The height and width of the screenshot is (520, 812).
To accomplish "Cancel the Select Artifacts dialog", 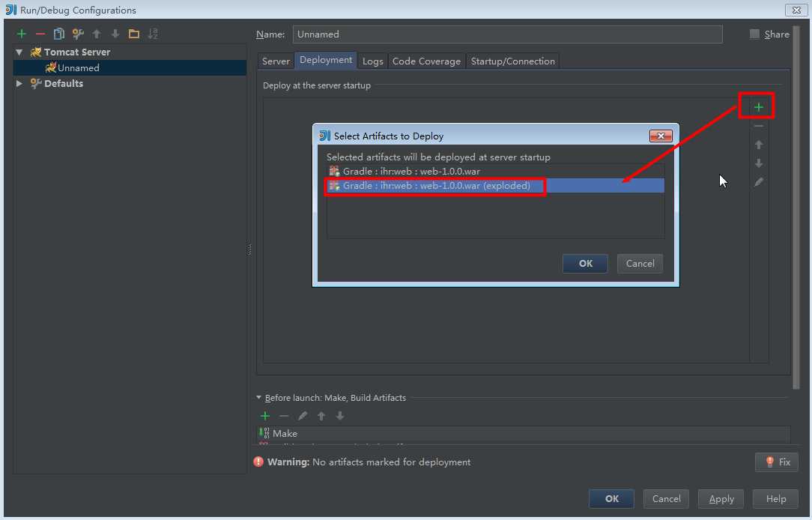I will [x=640, y=264].
